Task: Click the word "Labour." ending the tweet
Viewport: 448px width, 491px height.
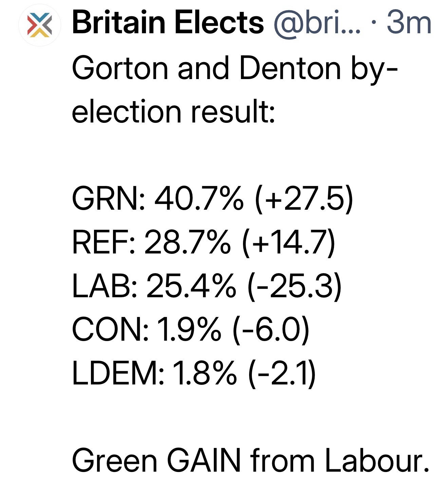Action: pyautogui.click(x=377, y=460)
